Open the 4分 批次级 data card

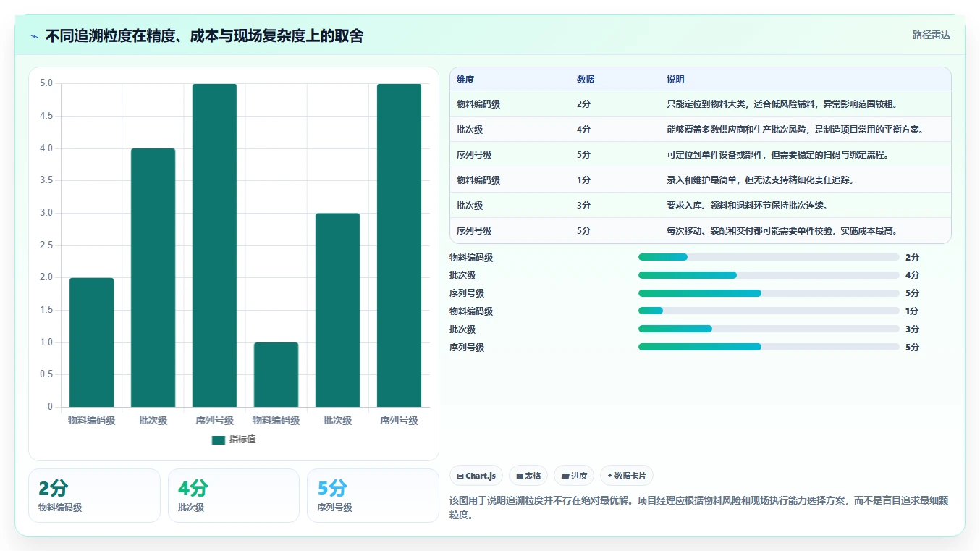(234, 495)
